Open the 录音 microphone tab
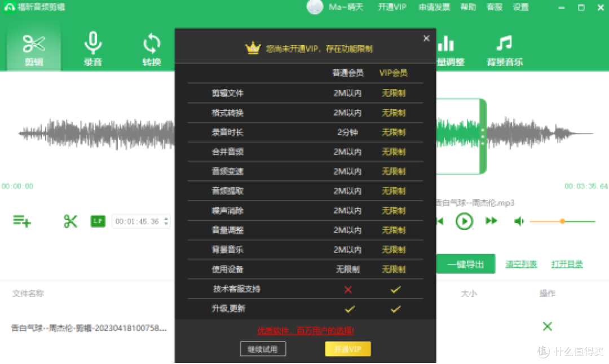The width and height of the screenshot is (609, 364). point(93,49)
